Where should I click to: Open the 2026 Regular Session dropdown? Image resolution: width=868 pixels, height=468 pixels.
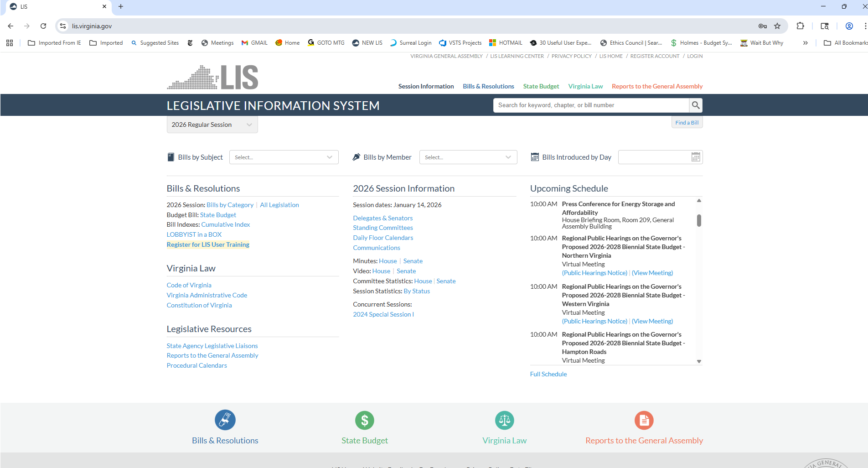coord(212,124)
